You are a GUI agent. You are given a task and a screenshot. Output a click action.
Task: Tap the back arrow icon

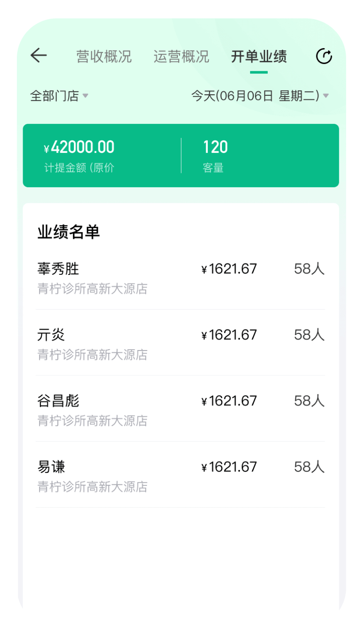[39, 56]
